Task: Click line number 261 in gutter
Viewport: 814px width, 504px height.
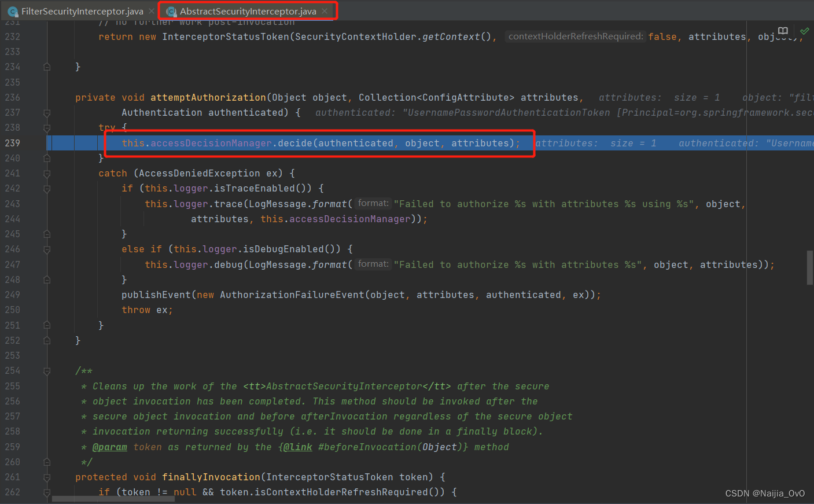Action: pos(13,477)
